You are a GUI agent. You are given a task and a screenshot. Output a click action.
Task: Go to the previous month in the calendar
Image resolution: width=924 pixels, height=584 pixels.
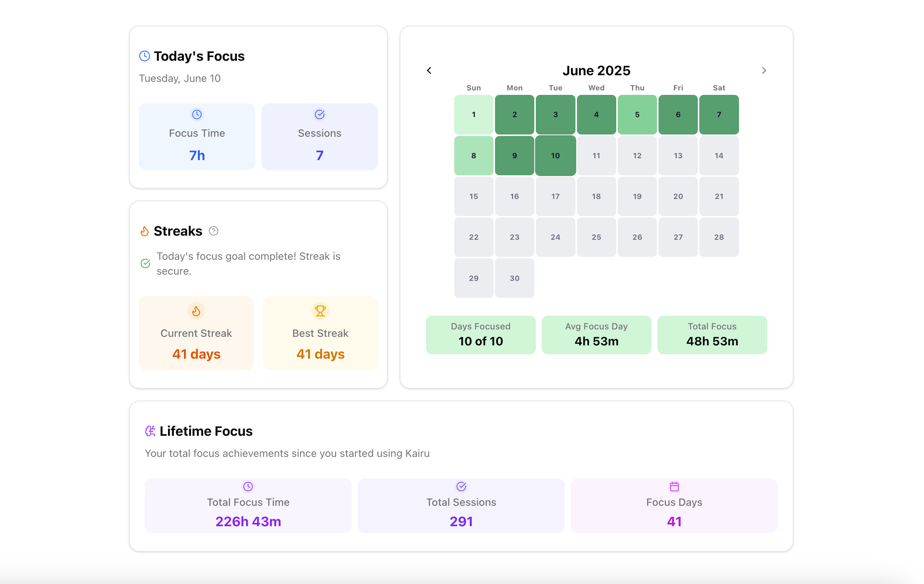click(429, 70)
